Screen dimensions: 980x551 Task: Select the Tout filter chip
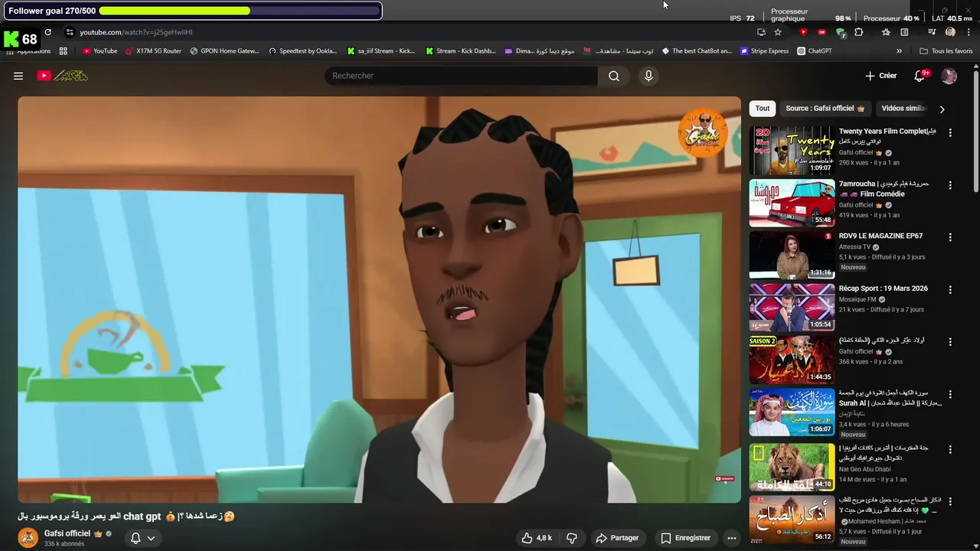tap(763, 109)
